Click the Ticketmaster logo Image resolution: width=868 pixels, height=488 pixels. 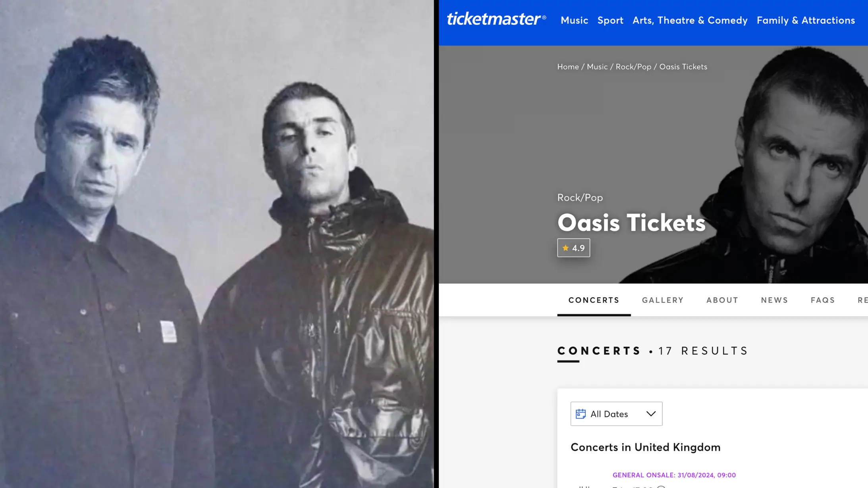coord(496,19)
